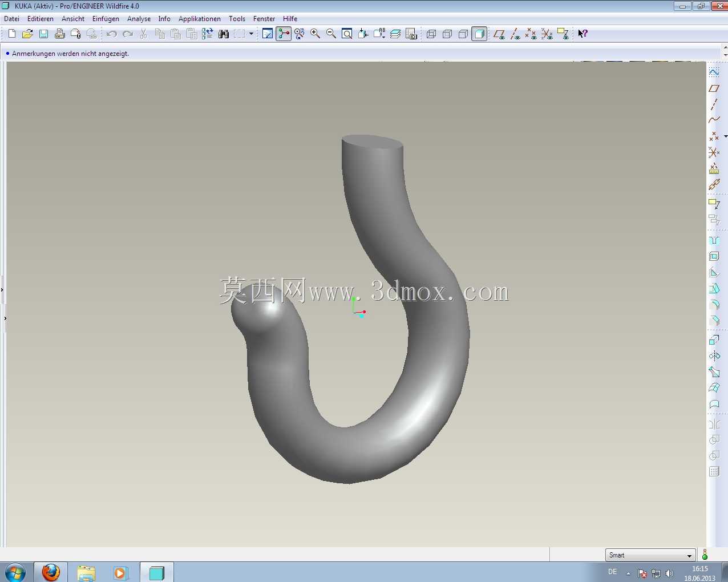728x582 pixels.
Task: Open the saved view list dropdown
Action: pyautogui.click(x=379, y=34)
